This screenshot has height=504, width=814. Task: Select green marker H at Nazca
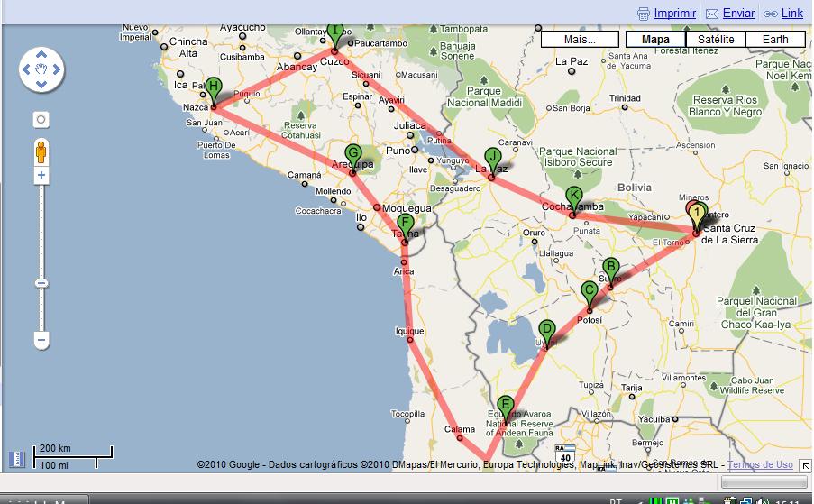coord(214,88)
